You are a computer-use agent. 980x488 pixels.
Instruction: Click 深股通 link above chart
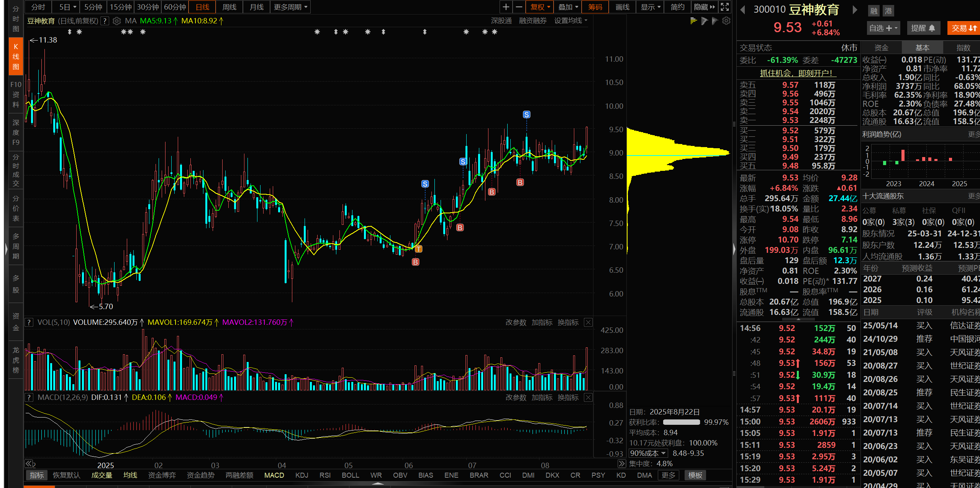501,21
